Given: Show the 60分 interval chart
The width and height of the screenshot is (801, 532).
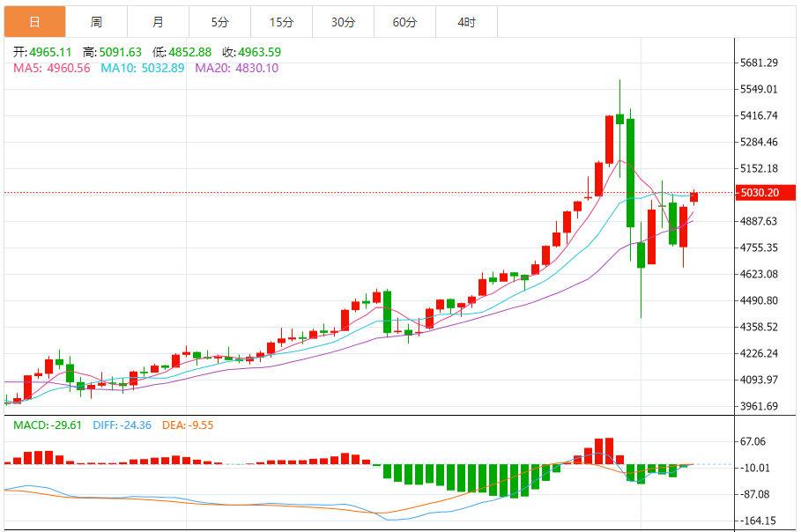Looking at the screenshot, I should 404,22.
